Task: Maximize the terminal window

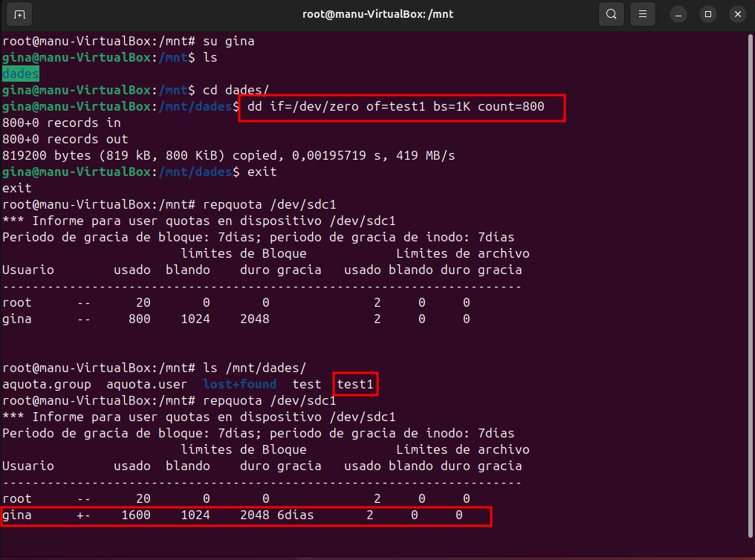Action: [708, 14]
